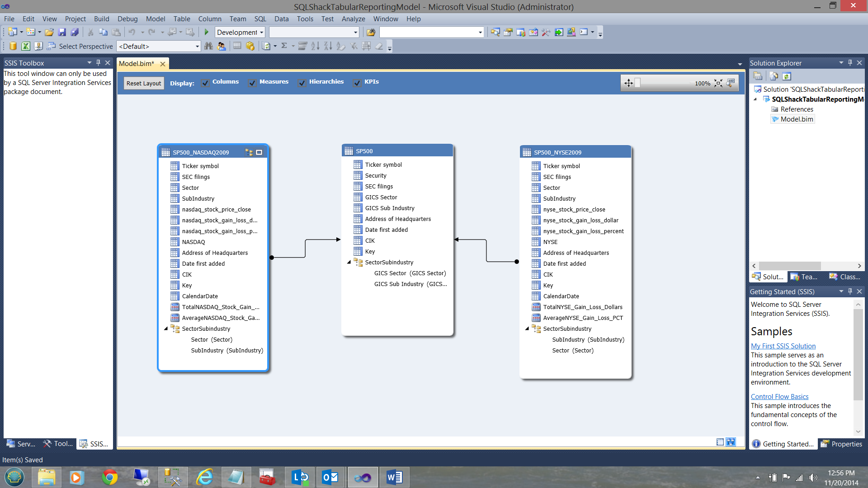Screen dimensions: 868x488
Task: Toggle the Measures display checkbox
Action: click(x=252, y=83)
